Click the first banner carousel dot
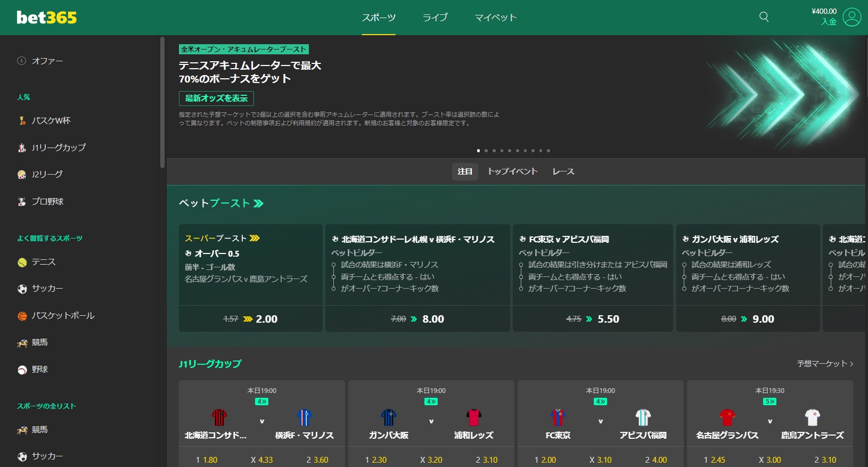Screen dimensions: 868x467 coord(478,151)
